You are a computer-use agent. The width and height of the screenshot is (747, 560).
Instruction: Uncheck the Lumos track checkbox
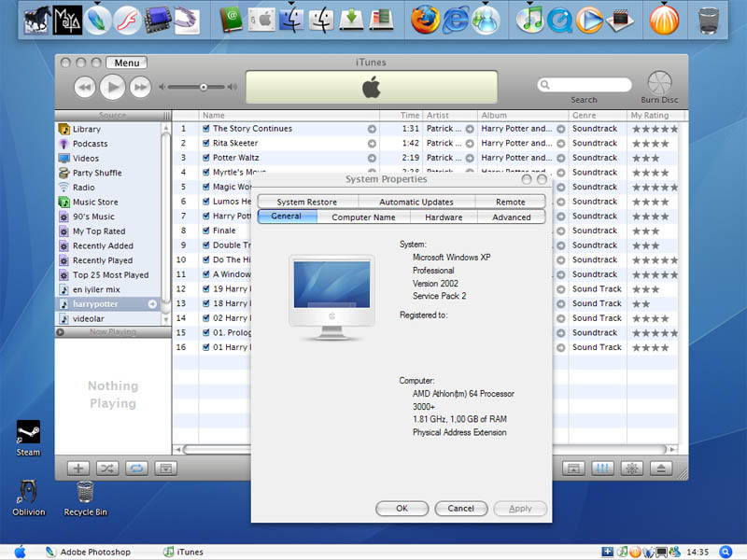pyautogui.click(x=205, y=202)
